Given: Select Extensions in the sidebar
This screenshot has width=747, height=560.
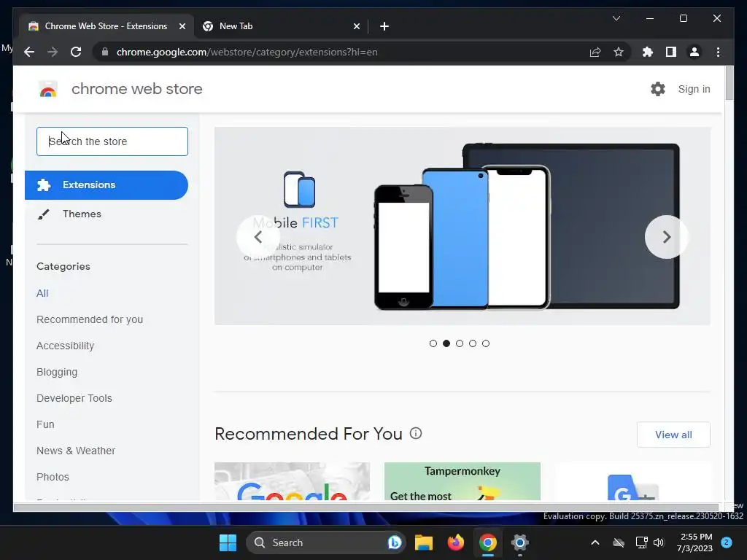Looking at the screenshot, I should pyautogui.click(x=107, y=185).
